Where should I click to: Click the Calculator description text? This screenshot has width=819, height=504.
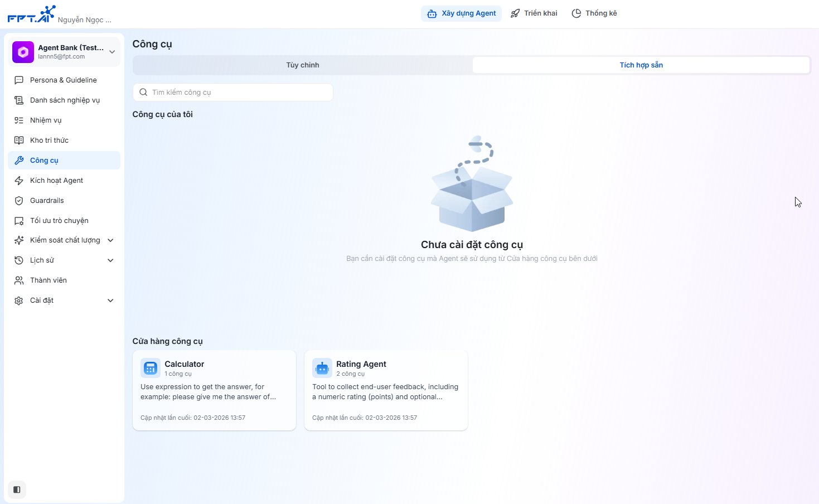click(x=209, y=392)
